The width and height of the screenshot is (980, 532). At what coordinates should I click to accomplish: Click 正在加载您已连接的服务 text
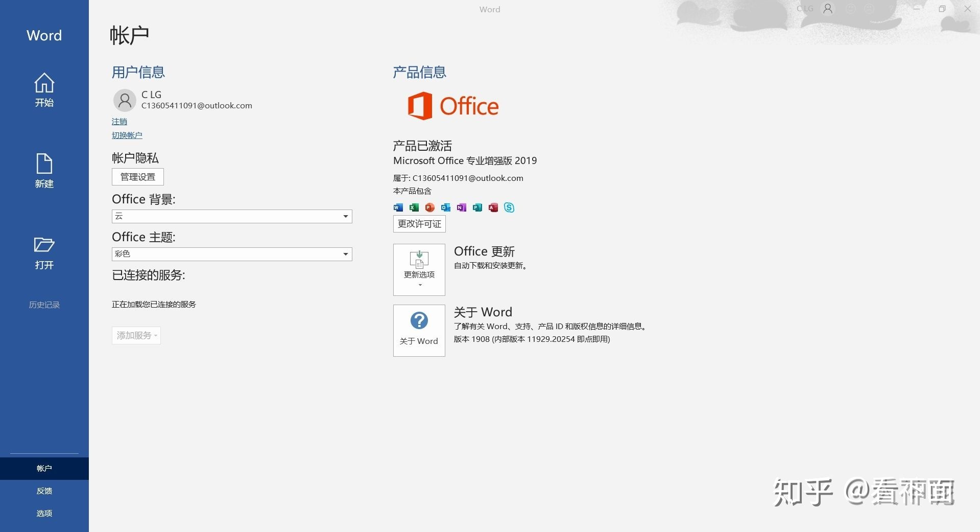pyautogui.click(x=154, y=305)
